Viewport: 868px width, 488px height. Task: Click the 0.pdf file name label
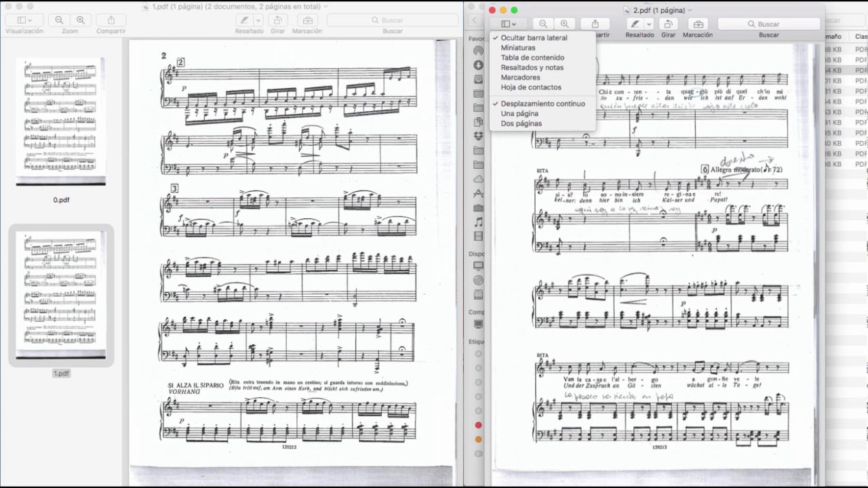61,200
